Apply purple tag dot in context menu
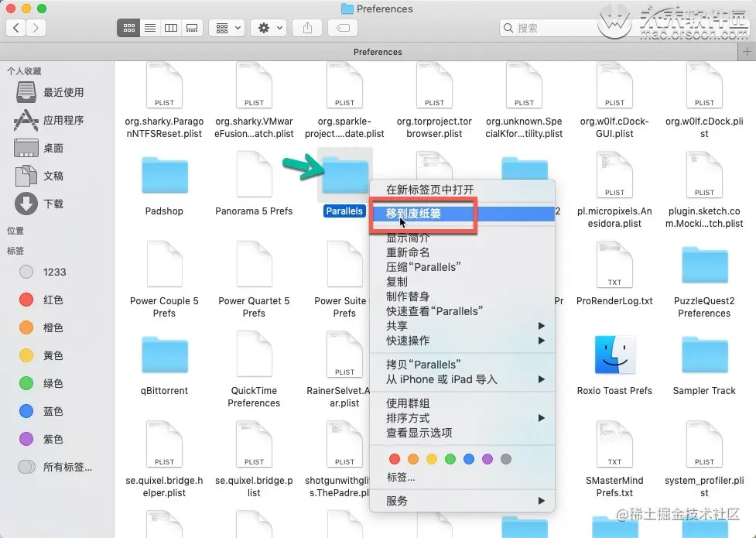The height and width of the screenshot is (538, 756). 487,459
